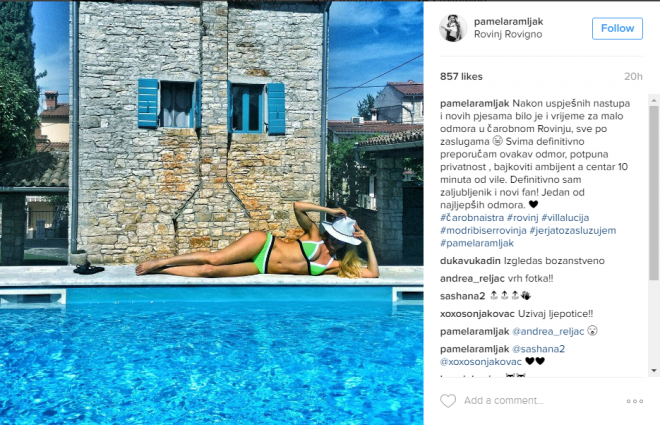Open commenter andrea_reljac's profile
This screenshot has width=660, height=425.
pos(472,279)
